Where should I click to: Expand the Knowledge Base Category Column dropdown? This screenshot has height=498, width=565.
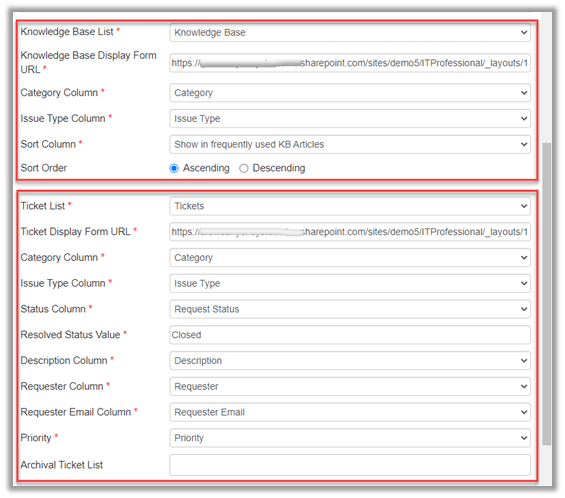[350, 93]
